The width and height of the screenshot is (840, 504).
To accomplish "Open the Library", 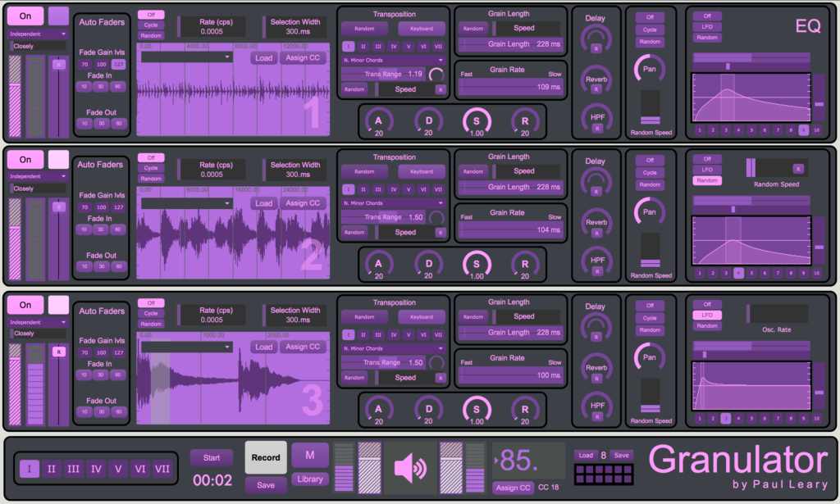I will point(309,479).
